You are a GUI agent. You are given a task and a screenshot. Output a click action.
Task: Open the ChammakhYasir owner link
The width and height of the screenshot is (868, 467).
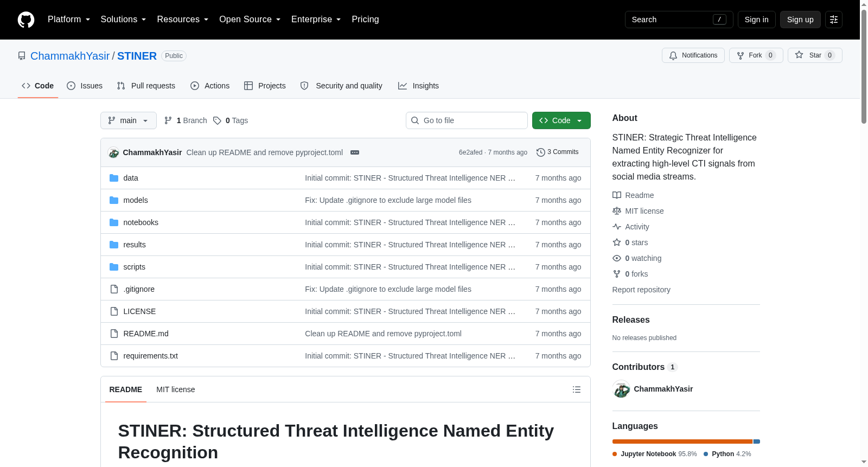click(x=70, y=56)
